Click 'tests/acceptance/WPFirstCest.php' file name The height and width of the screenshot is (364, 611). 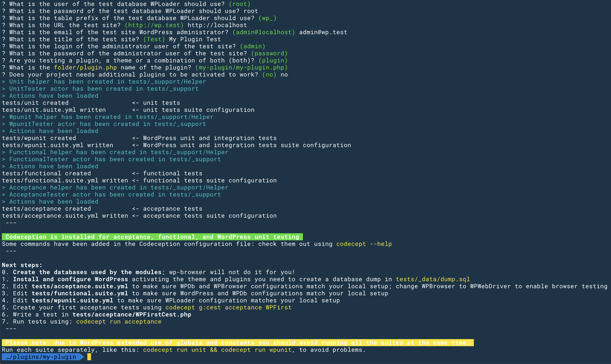(132, 315)
